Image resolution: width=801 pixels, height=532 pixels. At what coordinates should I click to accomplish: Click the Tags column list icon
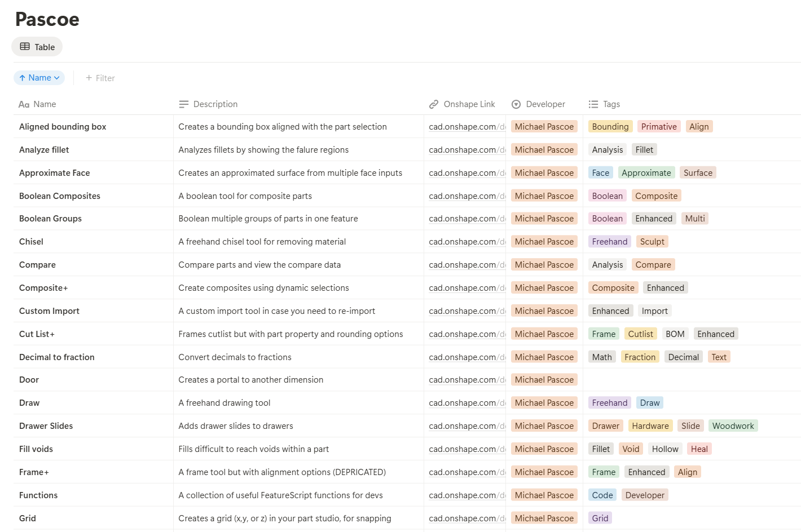(x=593, y=104)
